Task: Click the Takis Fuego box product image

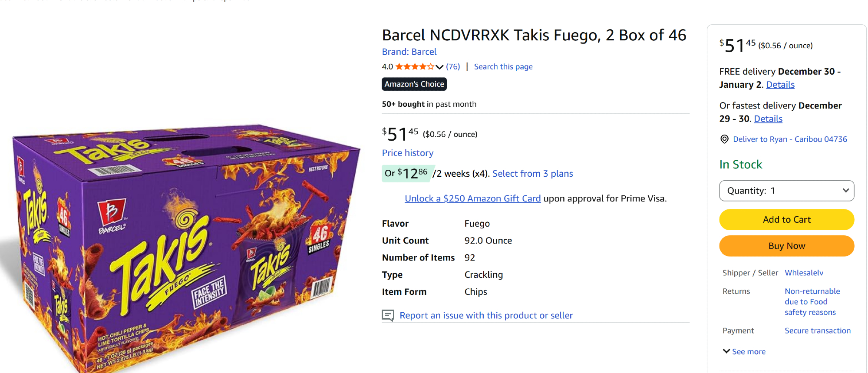Action: click(x=182, y=248)
